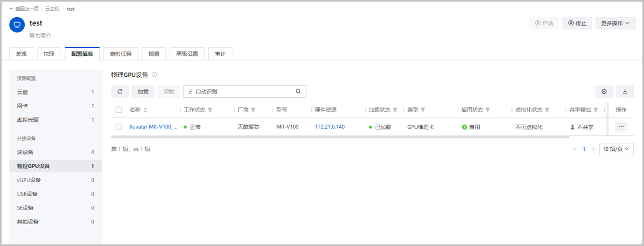Open table column settings gear icon
The image size is (644, 246).
604,92
